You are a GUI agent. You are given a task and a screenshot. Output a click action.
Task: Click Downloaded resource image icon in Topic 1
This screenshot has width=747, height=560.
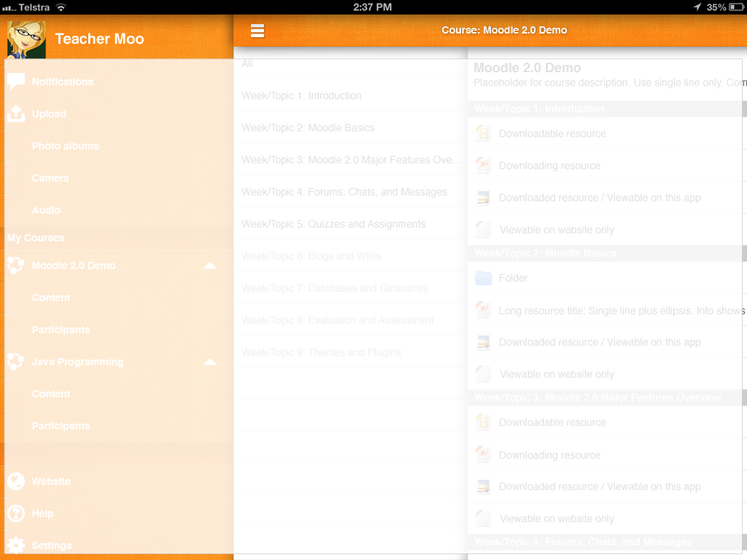pyautogui.click(x=483, y=198)
